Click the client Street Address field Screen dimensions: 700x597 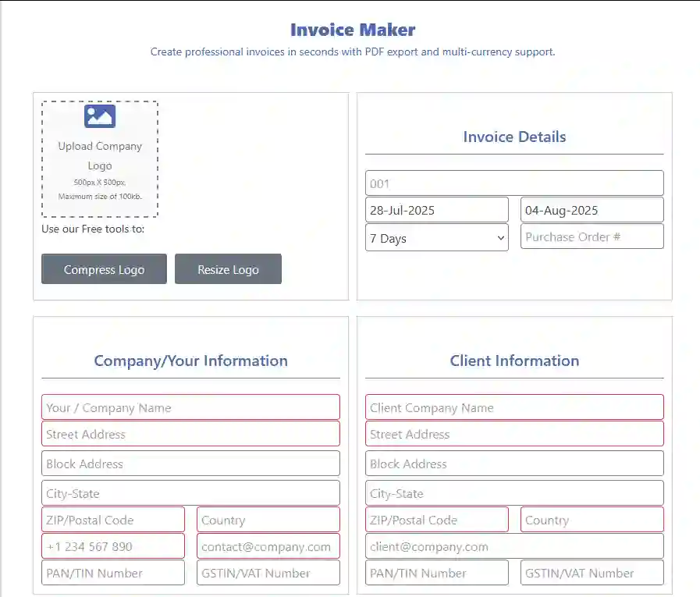tap(514, 434)
